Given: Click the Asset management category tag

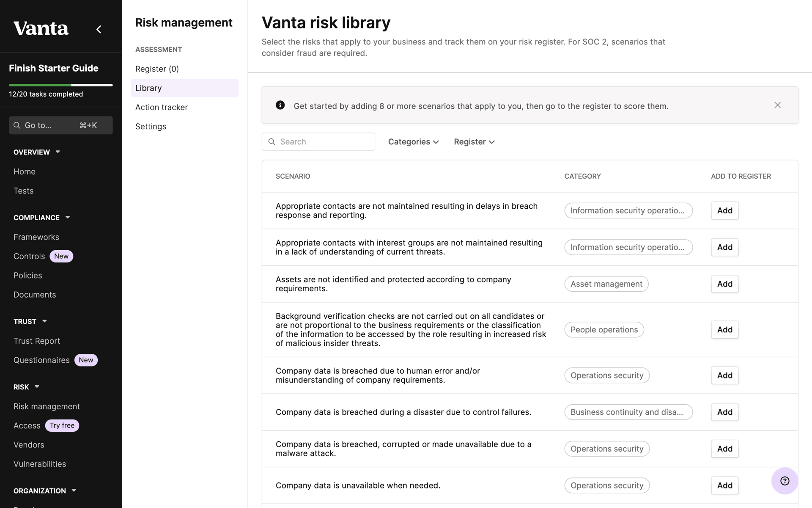Looking at the screenshot, I should coord(606,284).
